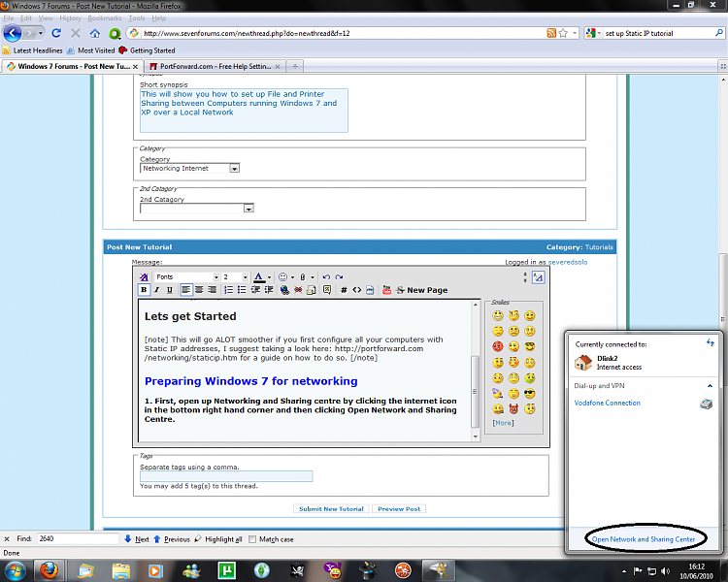The image size is (728, 582).
Task: Click the Wrap Quote tags icon
Action: (x=327, y=290)
